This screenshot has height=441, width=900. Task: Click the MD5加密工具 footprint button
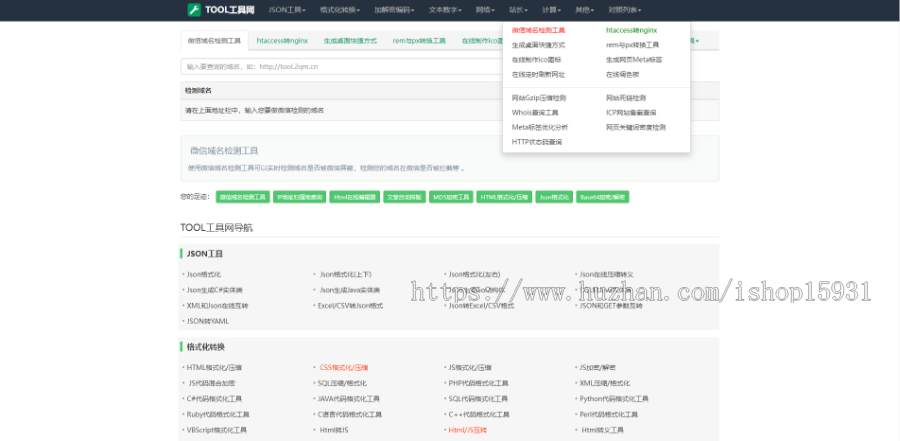click(451, 197)
